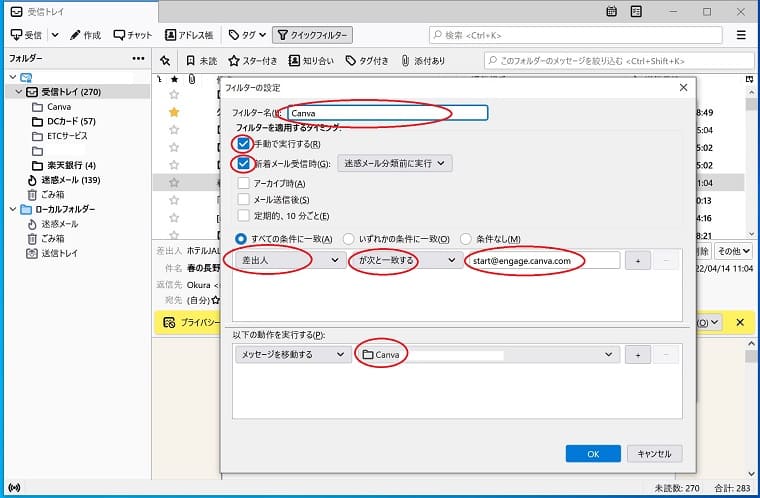This screenshot has height=498, width=760.
Task: Open the チャット chat button
Action: (x=132, y=35)
